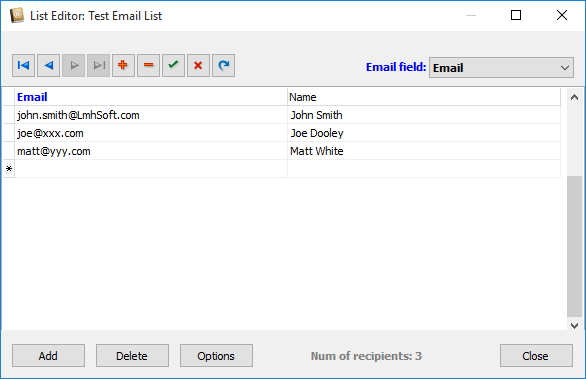This screenshot has width=586, height=379.
Task: Select the john.smith@LmhSoft.com cell
Action: coord(151,115)
